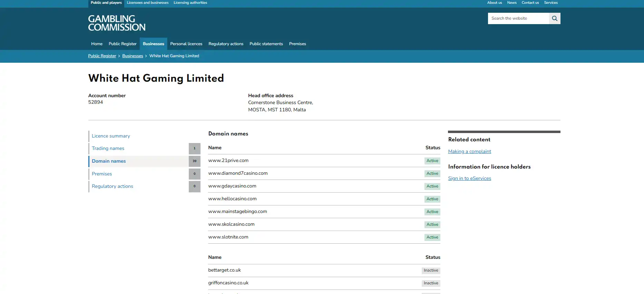Switch to Licensing authorities tab
This screenshot has width=644, height=294.
click(191, 3)
